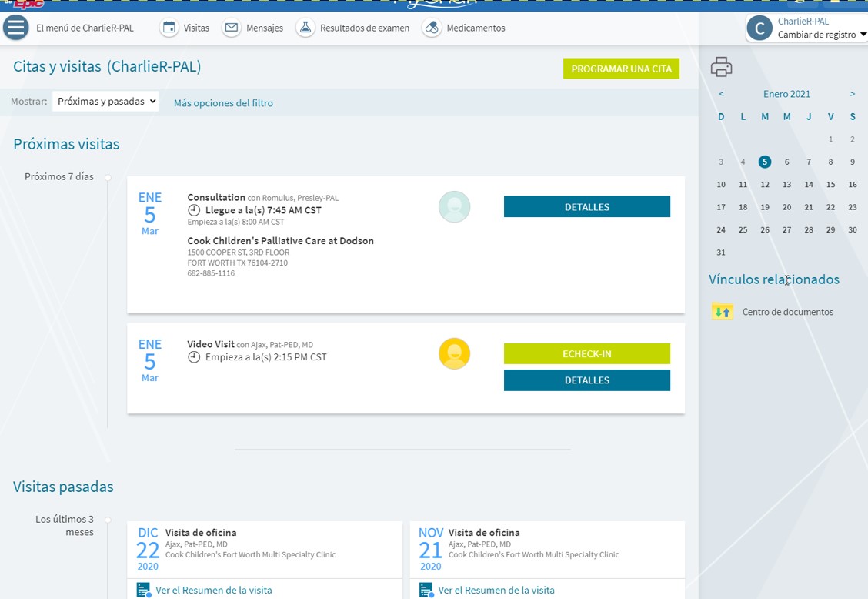Start eCheck-in for the Video Visit

pos(586,354)
